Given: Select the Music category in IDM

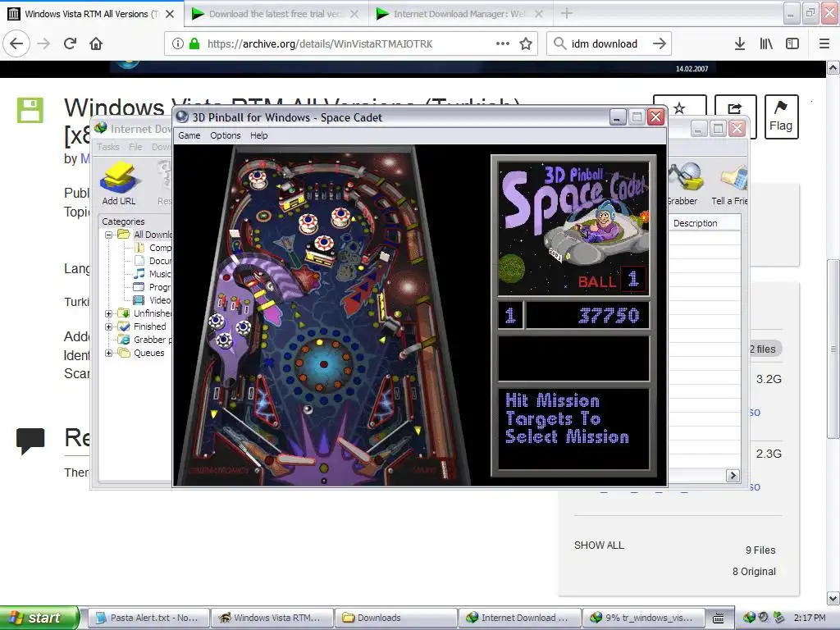Looking at the screenshot, I should (153, 274).
